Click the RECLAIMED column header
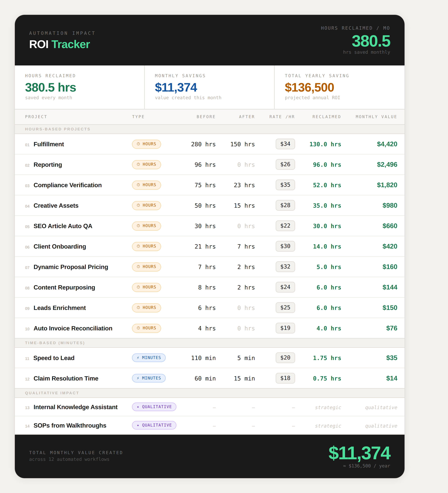 pyautogui.click(x=327, y=117)
